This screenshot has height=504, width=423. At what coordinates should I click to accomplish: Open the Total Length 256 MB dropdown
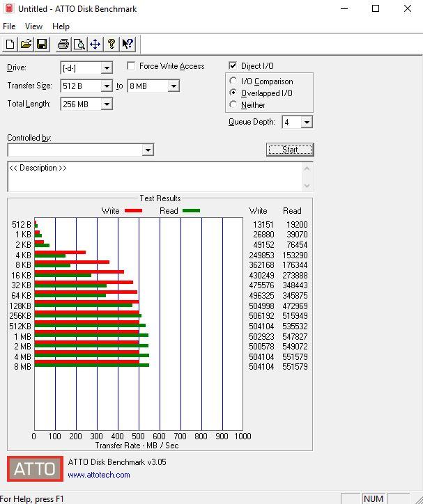point(107,104)
